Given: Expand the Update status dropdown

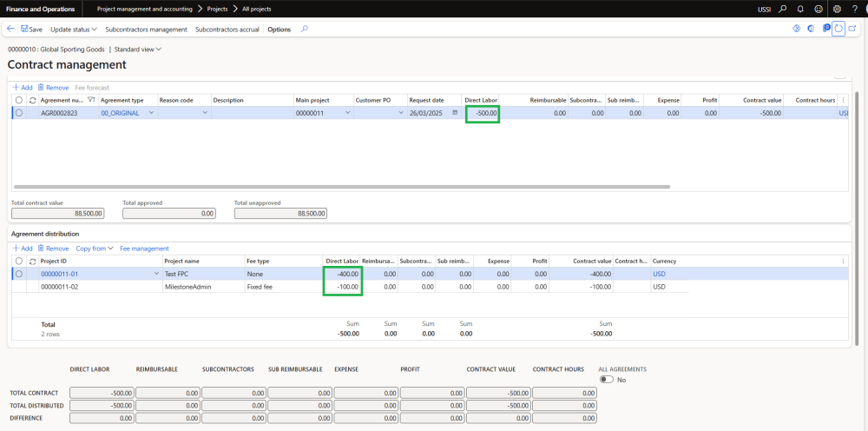Looking at the screenshot, I should [x=73, y=30].
